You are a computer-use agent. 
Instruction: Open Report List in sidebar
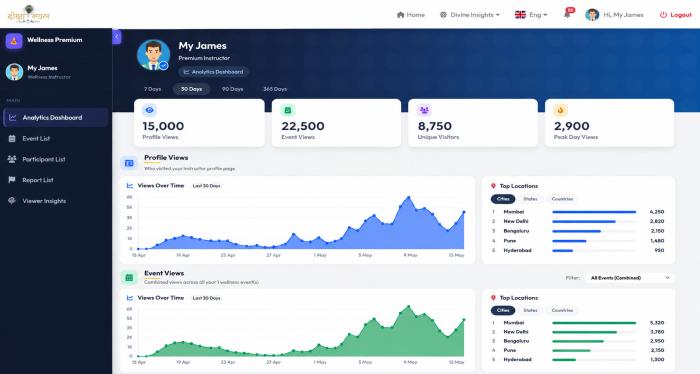(55, 180)
